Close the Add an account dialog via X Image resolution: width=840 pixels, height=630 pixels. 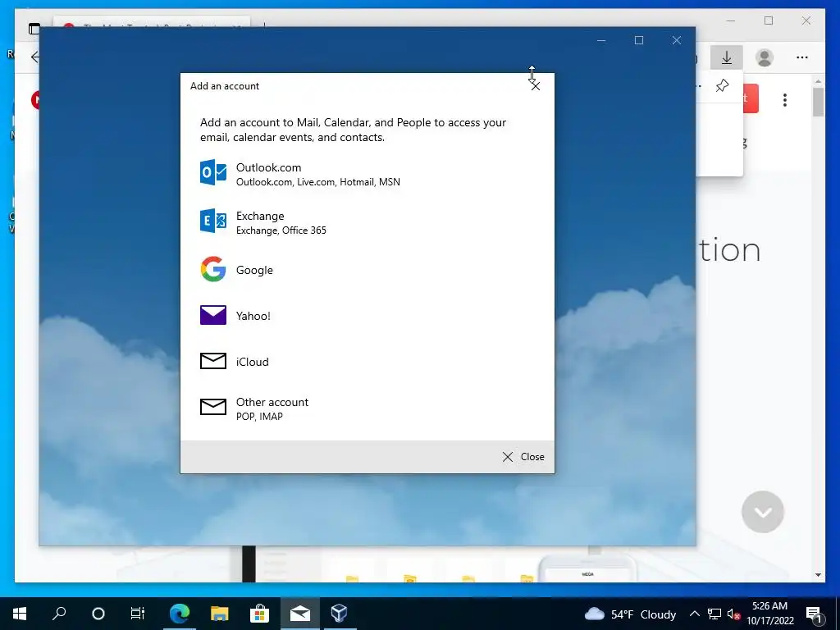click(535, 85)
